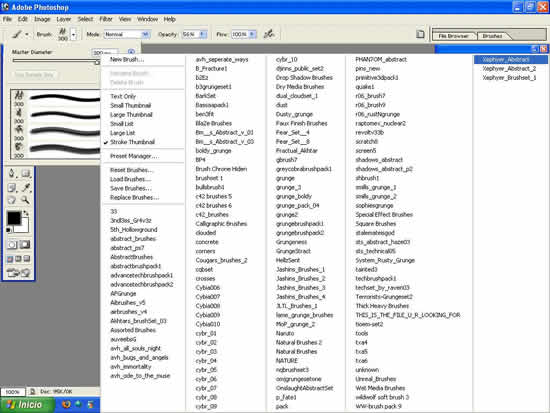
Task: Open the Mode dropdown set to Normal
Action: point(127,34)
